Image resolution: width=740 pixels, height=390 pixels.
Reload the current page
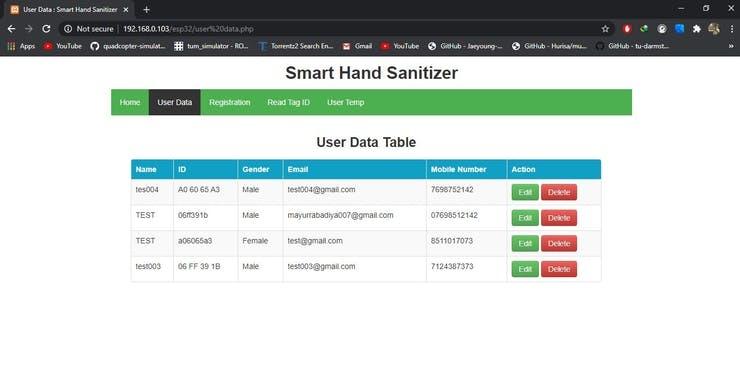tap(46, 29)
